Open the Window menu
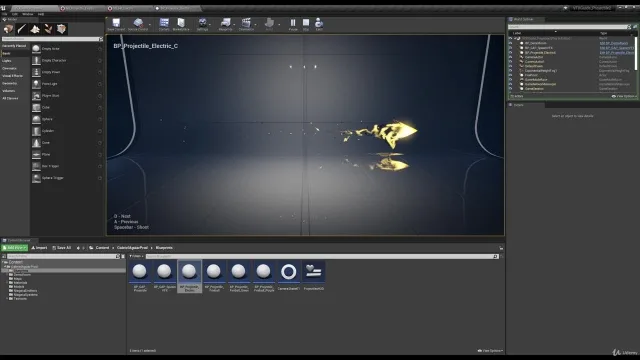Viewport: 640px width, 360px height. (x=28, y=14)
